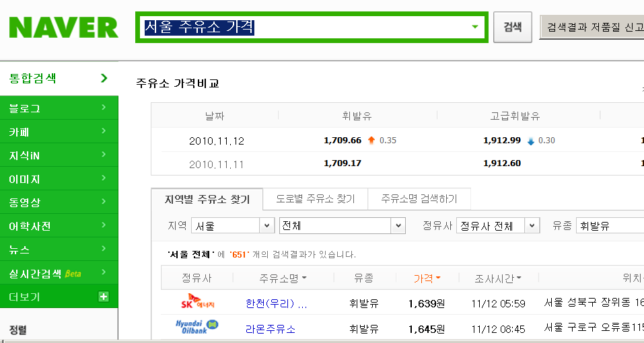Click the arrow icon beside 지식iN
Image resolution: width=644 pixels, height=343 pixels.
[104, 154]
